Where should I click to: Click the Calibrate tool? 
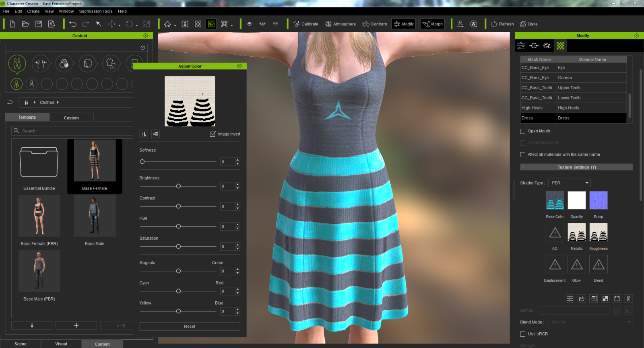point(305,24)
